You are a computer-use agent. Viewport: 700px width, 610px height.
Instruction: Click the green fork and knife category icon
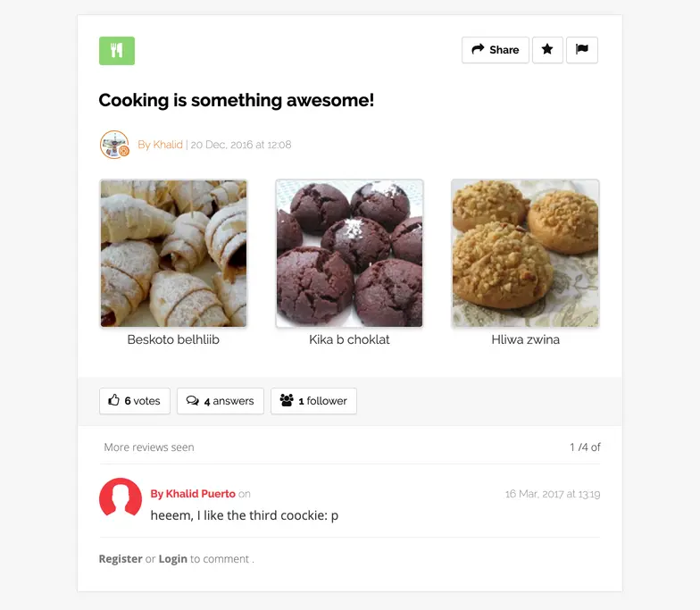(116, 51)
